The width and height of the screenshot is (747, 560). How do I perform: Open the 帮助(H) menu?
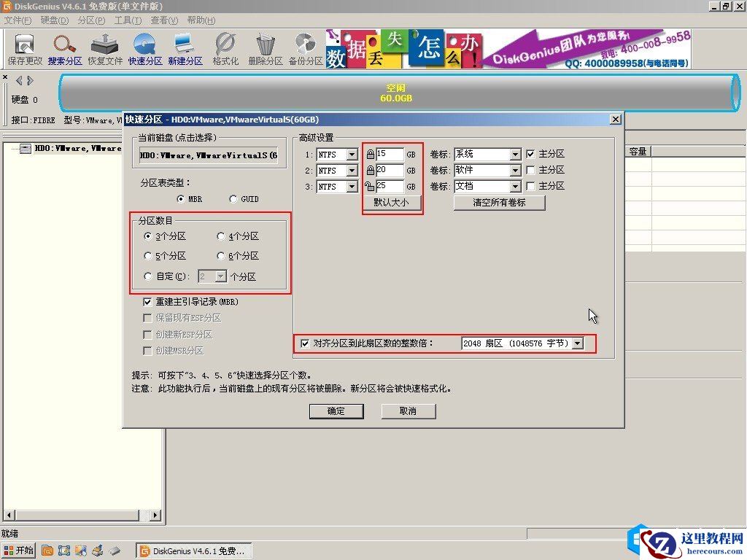click(201, 20)
